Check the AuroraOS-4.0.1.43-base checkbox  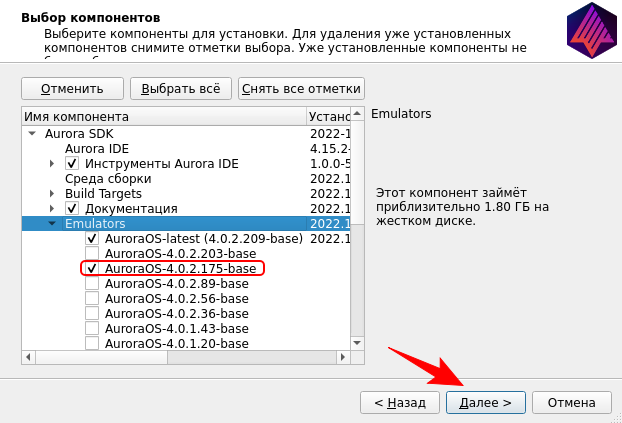(x=92, y=329)
